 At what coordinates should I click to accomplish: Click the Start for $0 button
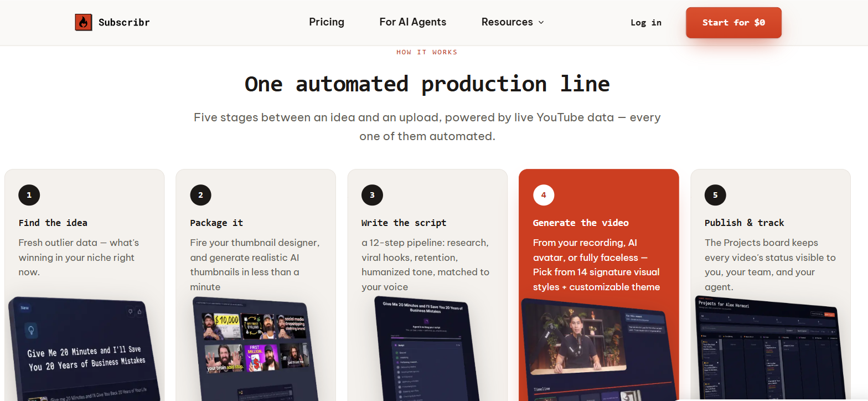pyautogui.click(x=733, y=23)
